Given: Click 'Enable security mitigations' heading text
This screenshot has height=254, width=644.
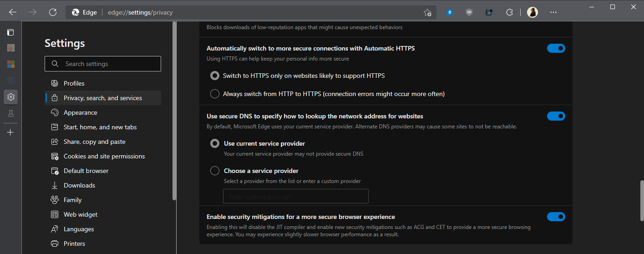Looking at the screenshot, I should (301, 217).
